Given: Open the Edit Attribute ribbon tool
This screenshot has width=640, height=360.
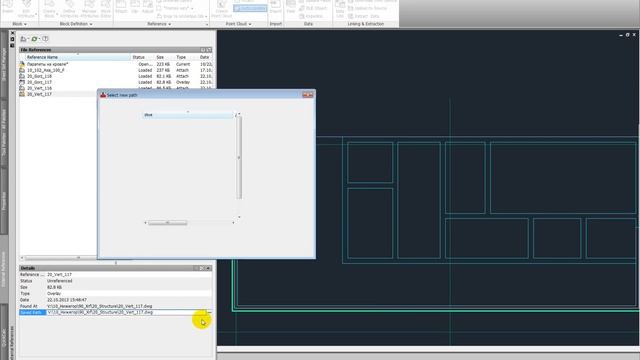Looking at the screenshot, I should tap(27, 9).
